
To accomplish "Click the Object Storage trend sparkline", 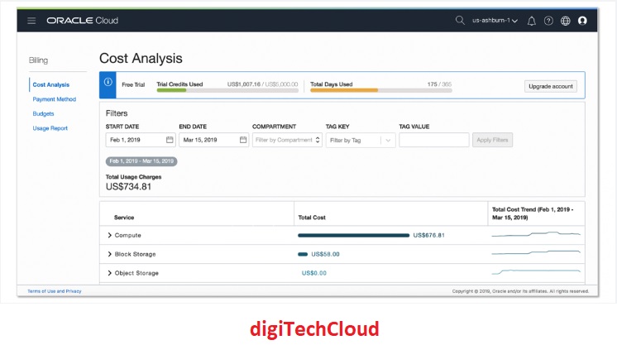I will pos(536,271).
